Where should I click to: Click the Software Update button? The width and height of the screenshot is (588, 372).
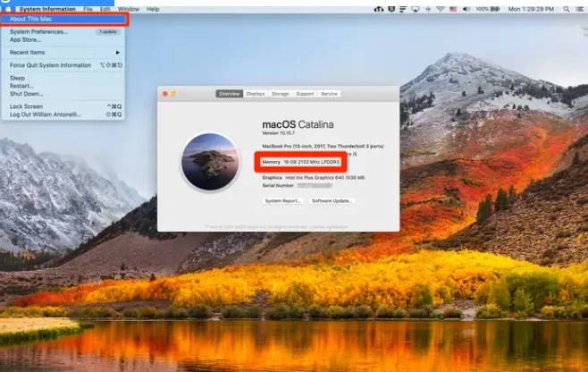tap(332, 201)
